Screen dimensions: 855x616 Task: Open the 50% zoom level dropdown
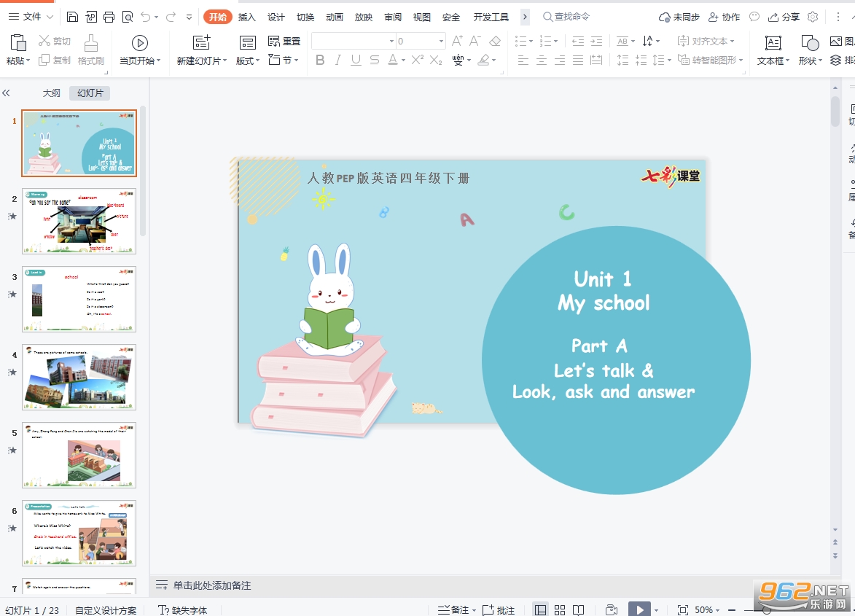click(x=707, y=610)
